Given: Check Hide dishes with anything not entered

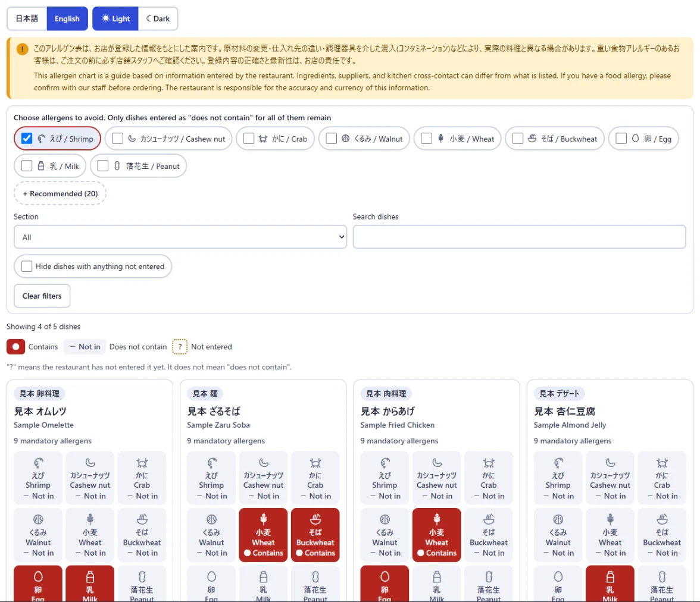Looking at the screenshot, I should [27, 266].
